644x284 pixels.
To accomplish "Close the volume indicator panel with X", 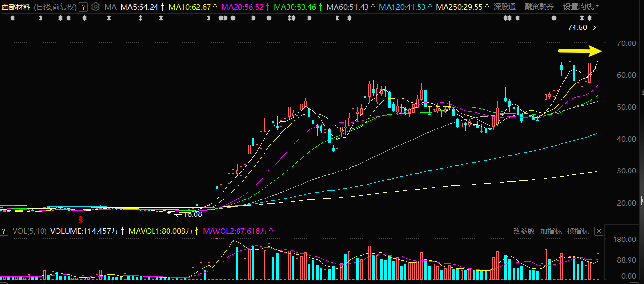I will [599, 231].
